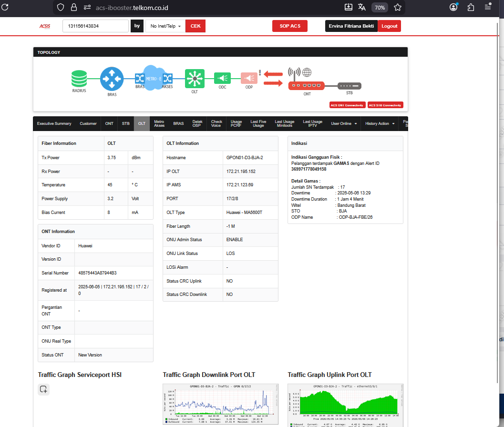Switch to the Customer tab

(x=88, y=124)
